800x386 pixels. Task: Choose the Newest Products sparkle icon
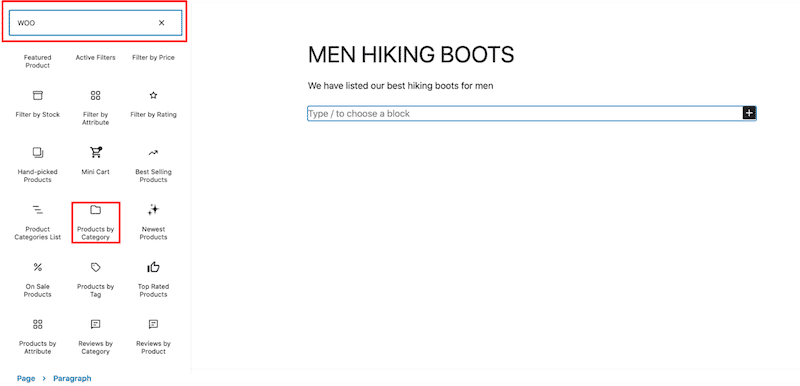point(153,210)
